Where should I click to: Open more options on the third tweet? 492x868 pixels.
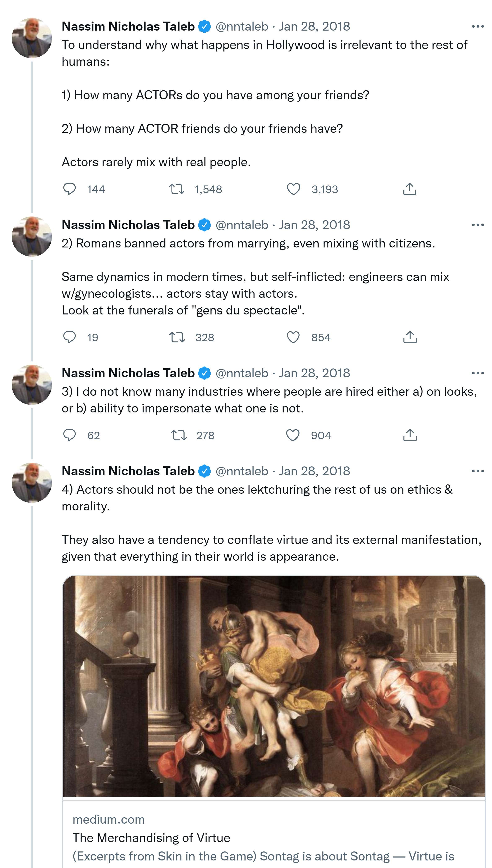(478, 373)
